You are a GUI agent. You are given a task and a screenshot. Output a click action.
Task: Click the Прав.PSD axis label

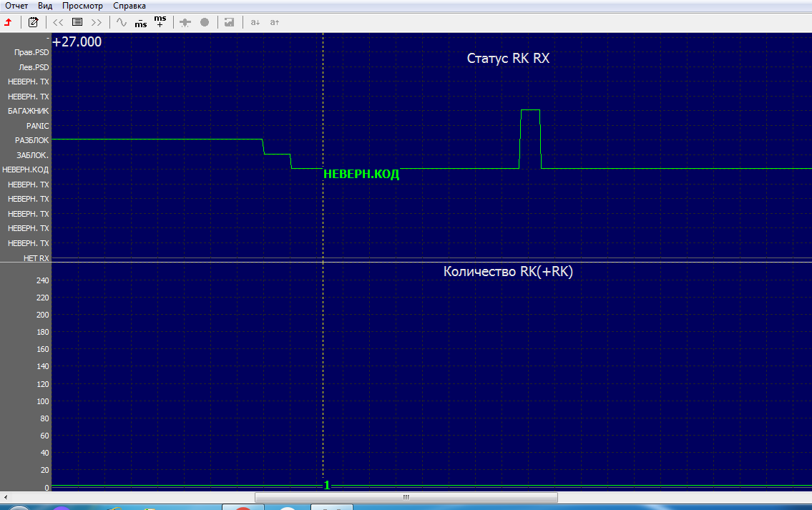pos(31,52)
